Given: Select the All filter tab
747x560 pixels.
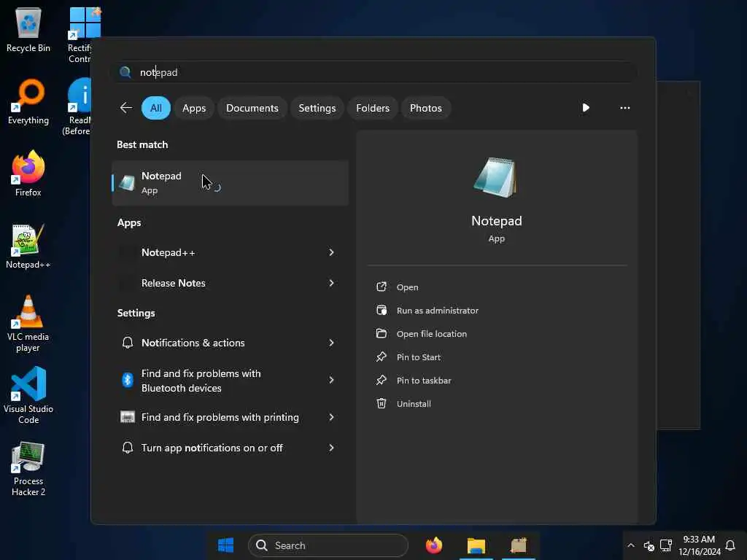Looking at the screenshot, I should (x=156, y=108).
